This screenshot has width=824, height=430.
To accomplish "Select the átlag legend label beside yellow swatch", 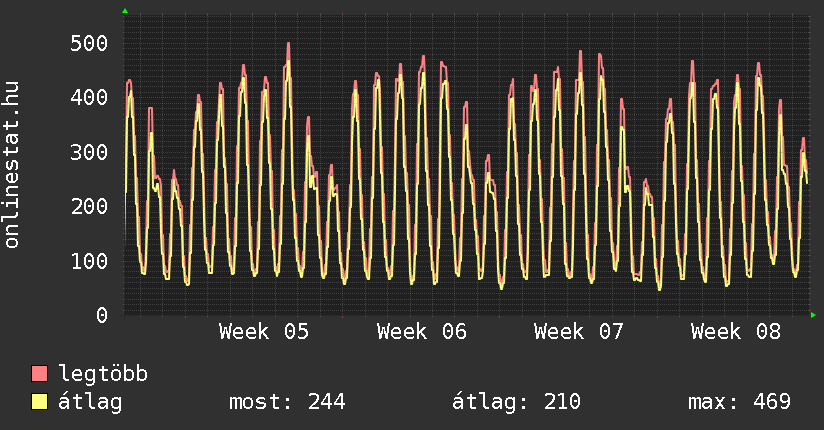I will coord(91,402).
